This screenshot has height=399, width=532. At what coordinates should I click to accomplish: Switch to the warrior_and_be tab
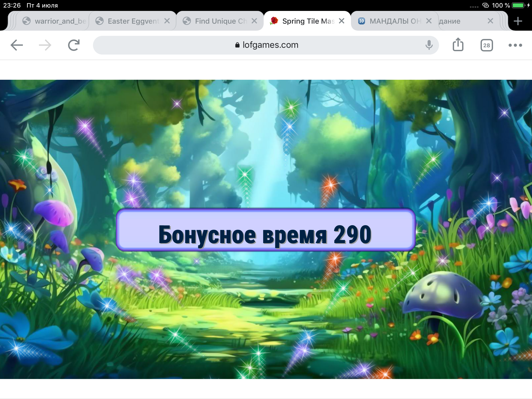(55, 21)
